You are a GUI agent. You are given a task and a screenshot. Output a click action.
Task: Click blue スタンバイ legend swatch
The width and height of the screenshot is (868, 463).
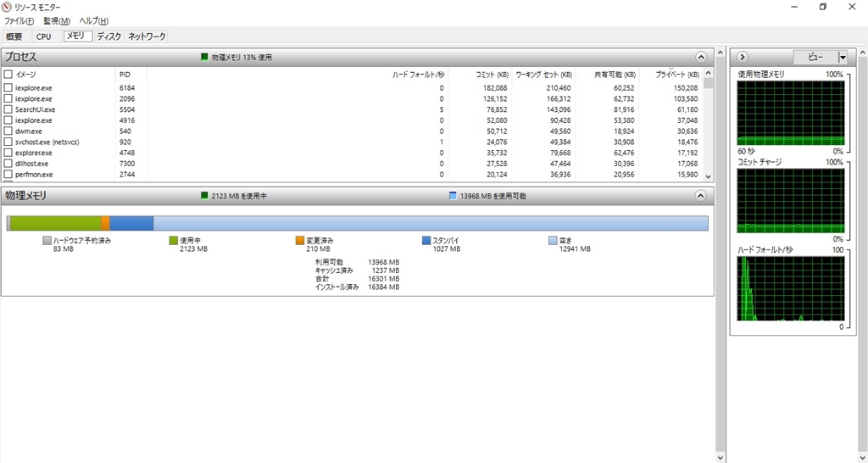point(426,240)
